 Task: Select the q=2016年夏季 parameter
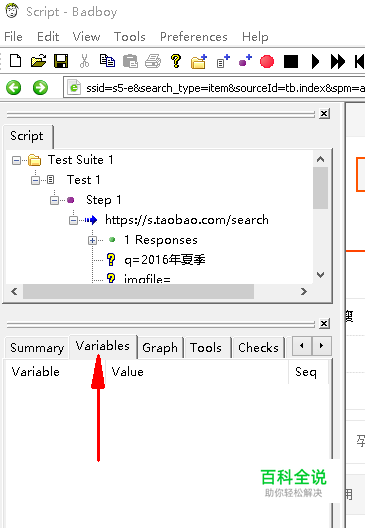pyautogui.click(x=165, y=260)
